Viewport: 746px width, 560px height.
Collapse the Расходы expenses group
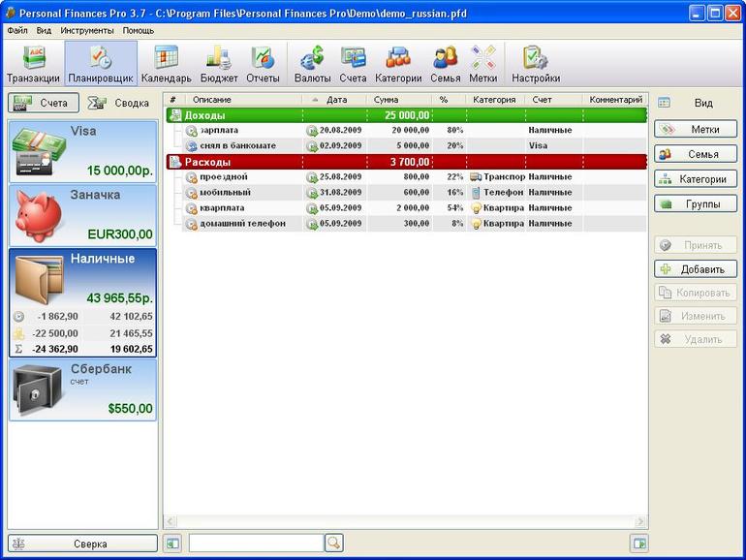click(x=175, y=162)
